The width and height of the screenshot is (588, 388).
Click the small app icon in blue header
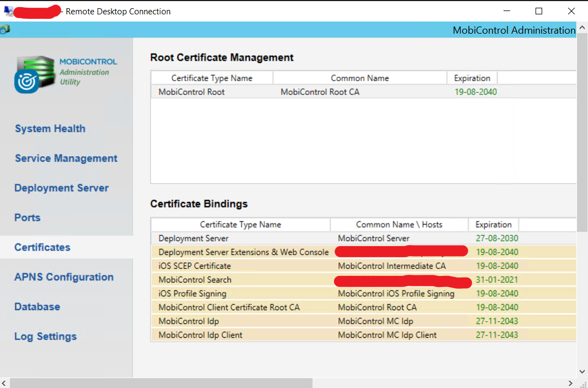5,30
